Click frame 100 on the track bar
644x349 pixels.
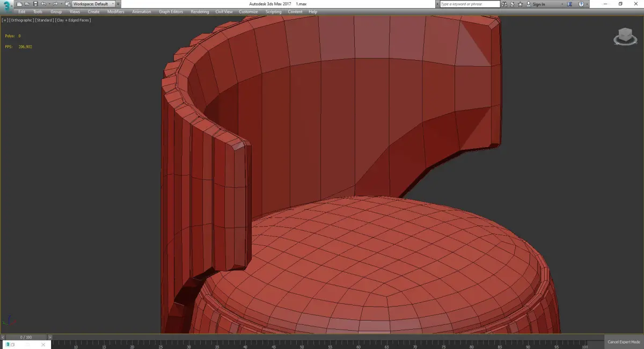pyautogui.click(x=586, y=344)
